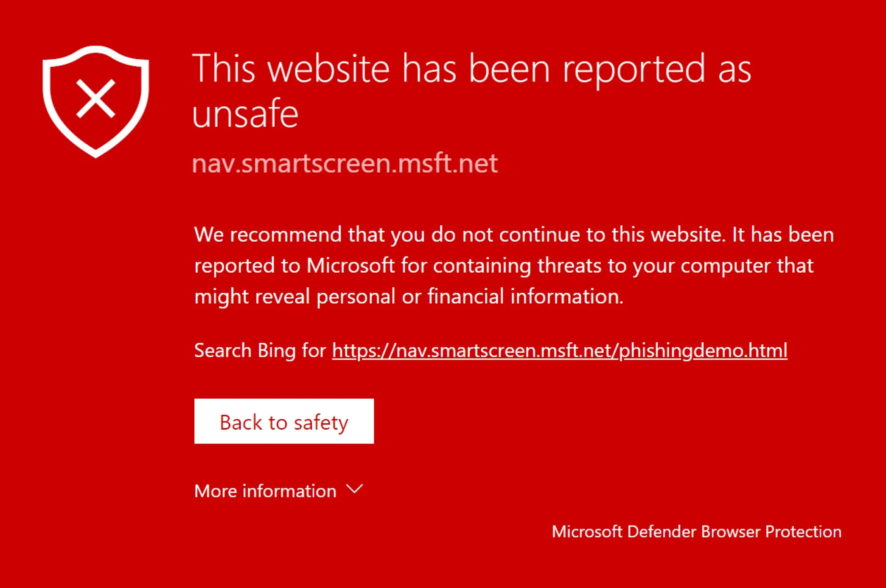This screenshot has width=886, height=588.
Task: Click the word 'unsafe' in the heading
Action: [x=245, y=114]
